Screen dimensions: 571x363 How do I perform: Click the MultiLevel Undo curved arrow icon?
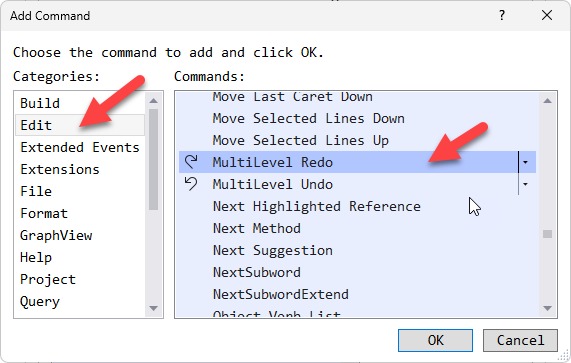click(x=191, y=184)
